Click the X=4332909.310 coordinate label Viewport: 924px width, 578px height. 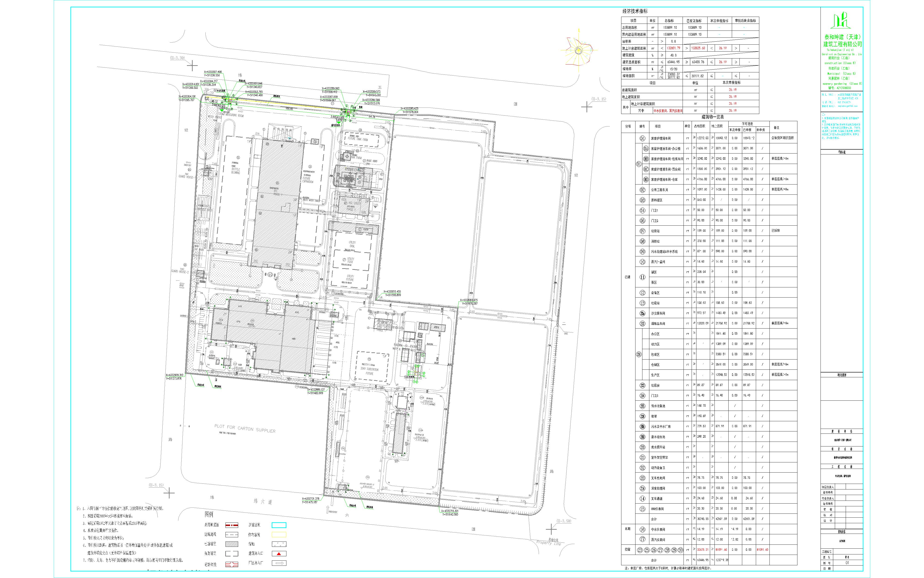(174, 375)
